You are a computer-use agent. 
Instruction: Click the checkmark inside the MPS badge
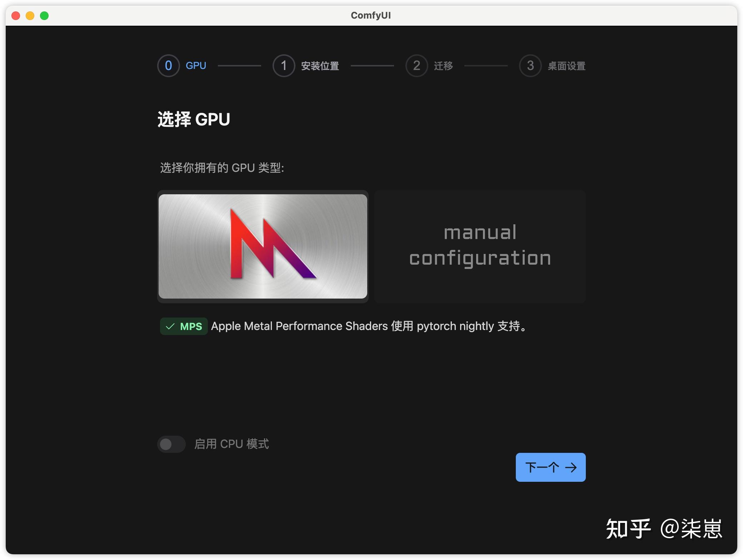pos(170,326)
